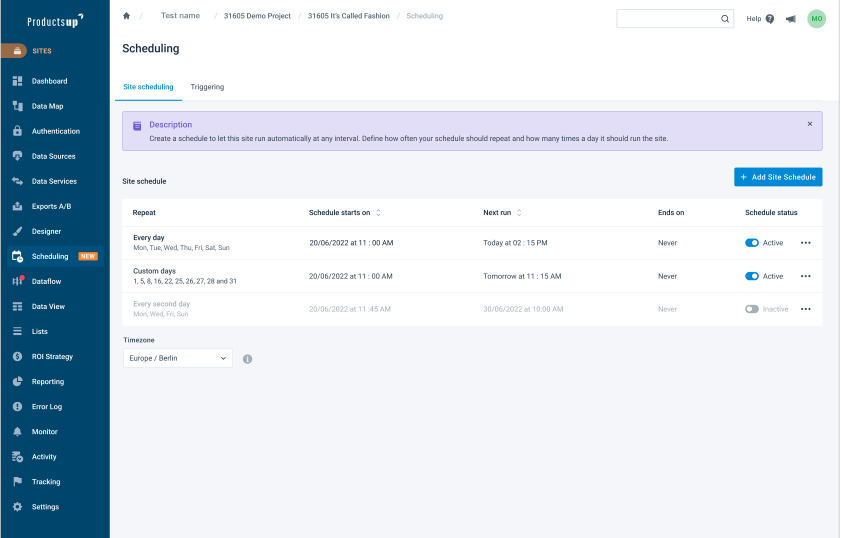Open more options for Every day schedule
This screenshot has width=841, height=538.
point(806,243)
